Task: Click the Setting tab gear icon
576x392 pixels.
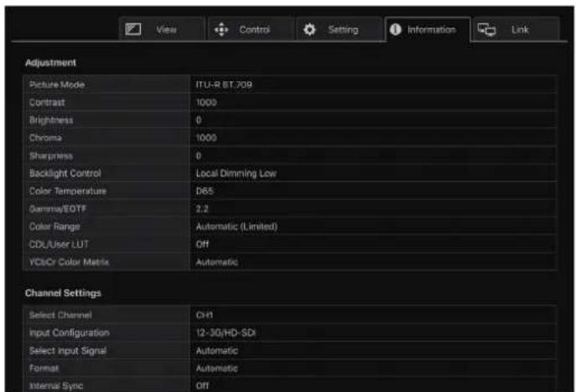Action: pos(309,29)
